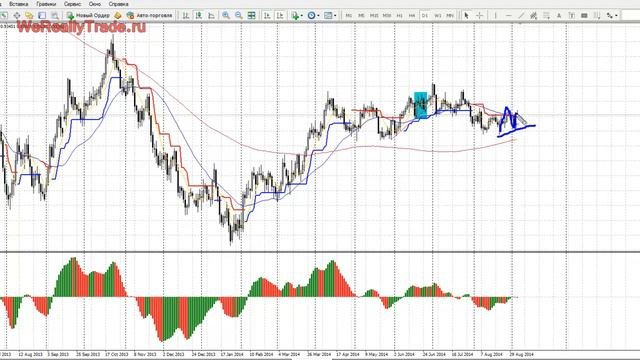Click the 24 Jun 2014 date label
Screen dimensions: 640x360
(x=434, y=354)
